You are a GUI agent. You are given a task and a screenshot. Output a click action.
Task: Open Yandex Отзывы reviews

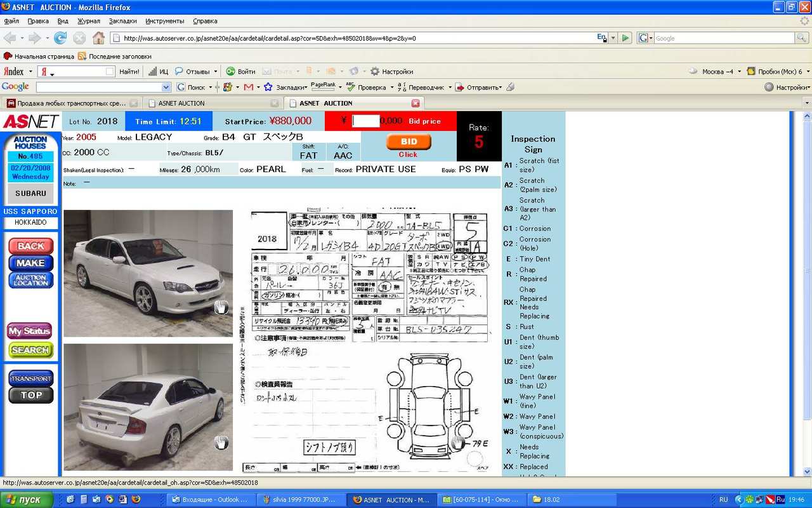tap(193, 72)
